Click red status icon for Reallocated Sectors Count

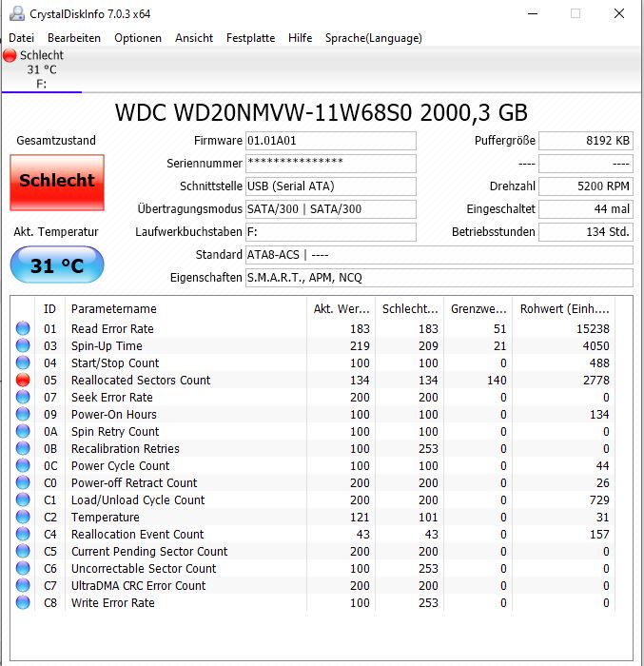23,380
